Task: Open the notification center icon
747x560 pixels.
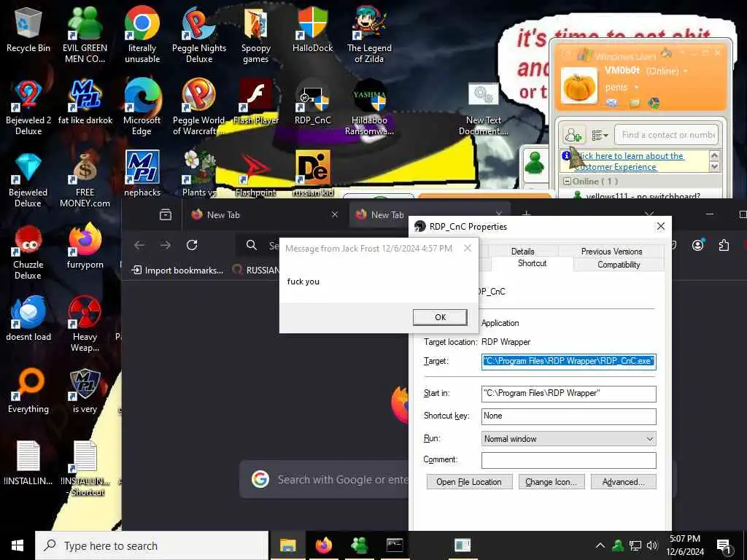Action: click(x=724, y=545)
